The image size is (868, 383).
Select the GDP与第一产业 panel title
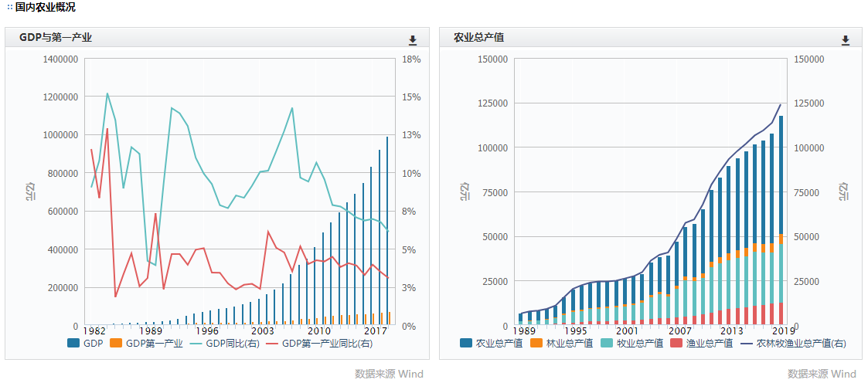click(x=56, y=38)
